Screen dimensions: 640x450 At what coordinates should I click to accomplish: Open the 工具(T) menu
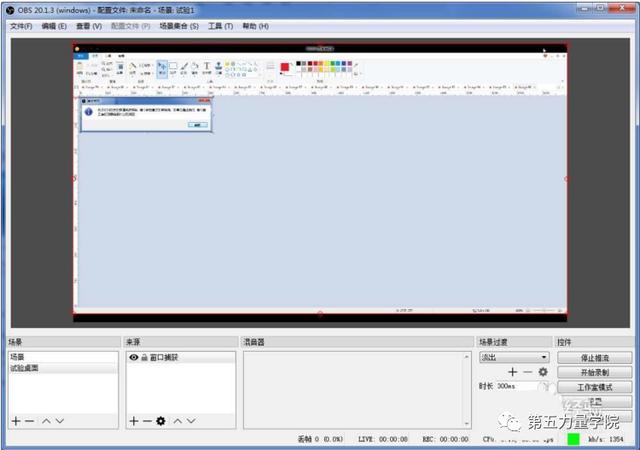(220, 26)
